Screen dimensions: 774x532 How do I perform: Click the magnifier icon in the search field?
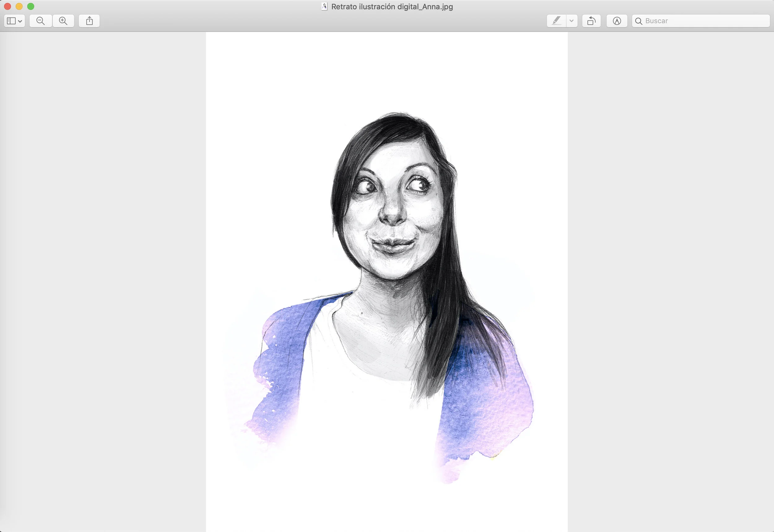coord(639,21)
